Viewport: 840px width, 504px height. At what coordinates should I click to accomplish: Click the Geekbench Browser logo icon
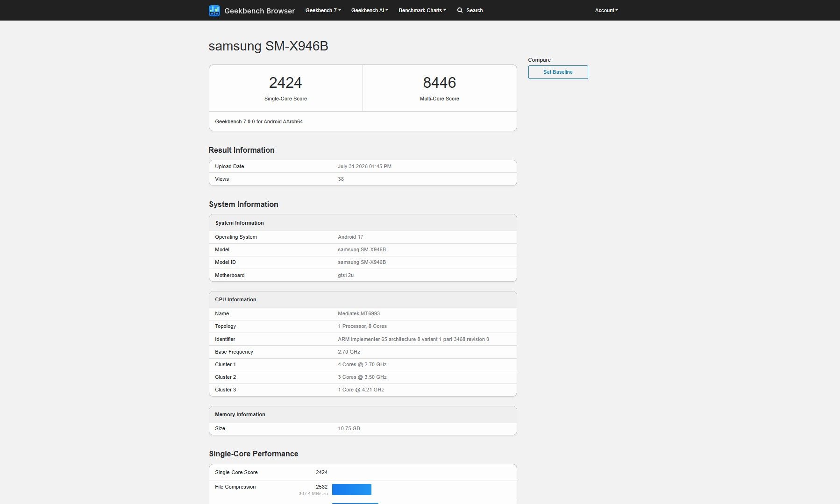214,10
